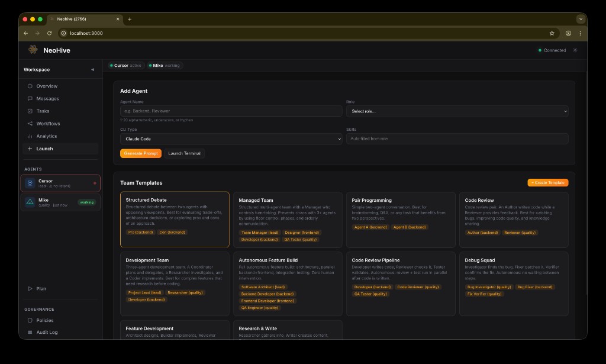Open the Plan sidebar item

(x=61, y=289)
